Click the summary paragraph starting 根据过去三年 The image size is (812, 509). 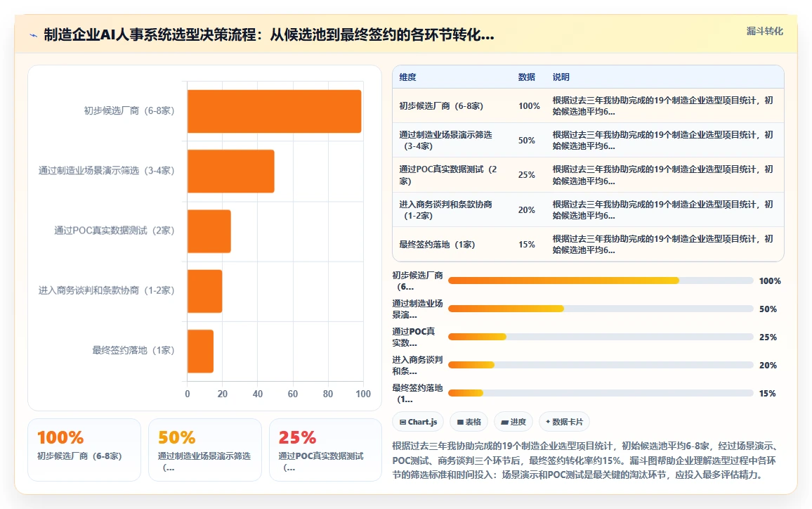coord(586,460)
